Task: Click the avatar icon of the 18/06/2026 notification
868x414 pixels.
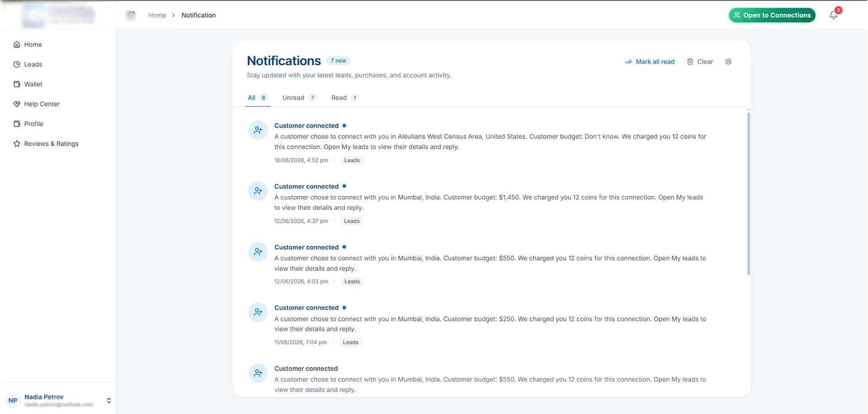Action: [258, 130]
